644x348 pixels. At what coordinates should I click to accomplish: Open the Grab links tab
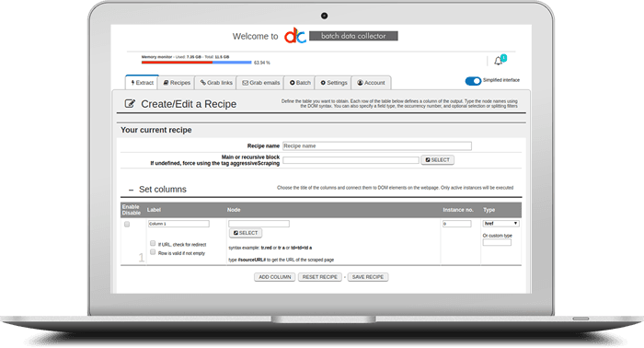pyautogui.click(x=216, y=83)
